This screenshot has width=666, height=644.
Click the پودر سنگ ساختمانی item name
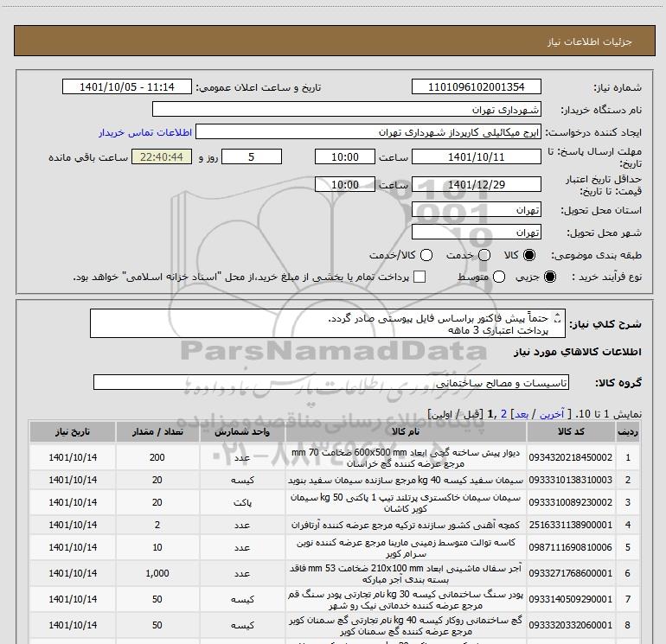[x=406, y=600]
